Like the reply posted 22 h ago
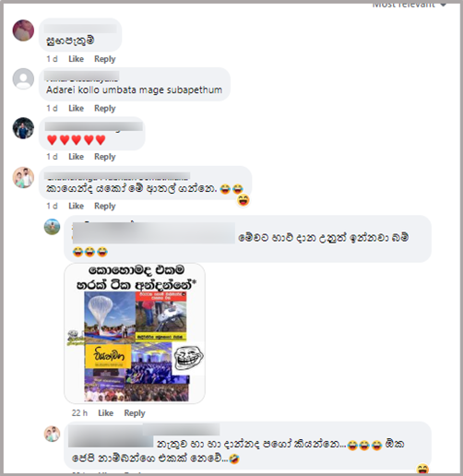This screenshot has height=476, width=463. coord(105,413)
